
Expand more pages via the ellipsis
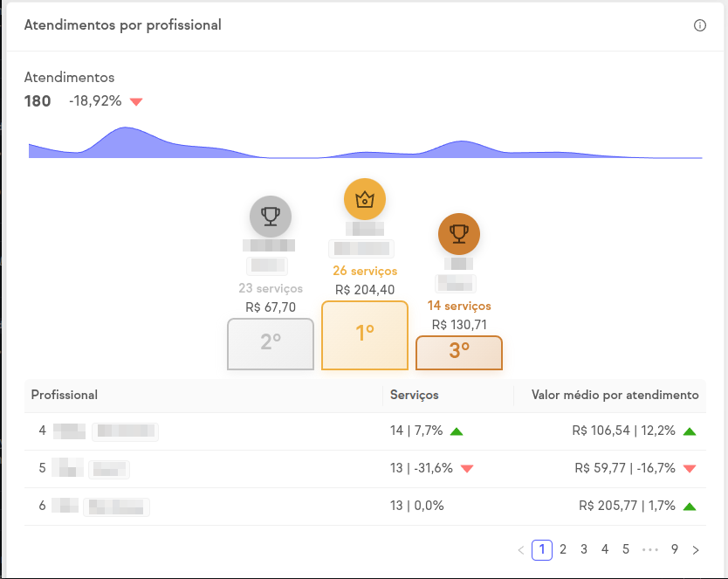(650, 550)
